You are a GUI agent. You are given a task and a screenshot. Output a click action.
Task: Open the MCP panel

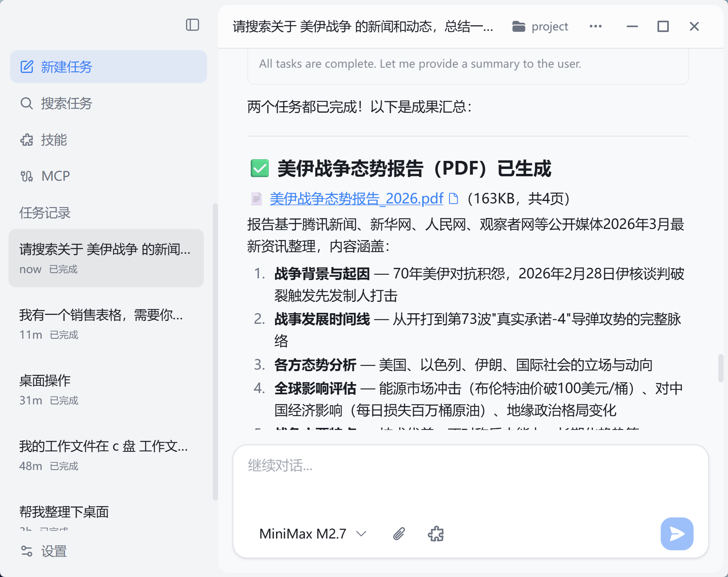click(55, 175)
